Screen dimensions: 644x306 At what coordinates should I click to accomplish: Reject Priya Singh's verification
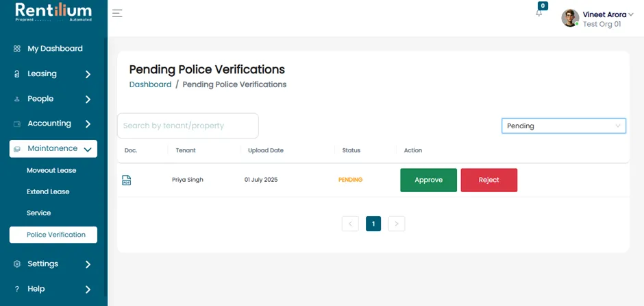coord(488,180)
